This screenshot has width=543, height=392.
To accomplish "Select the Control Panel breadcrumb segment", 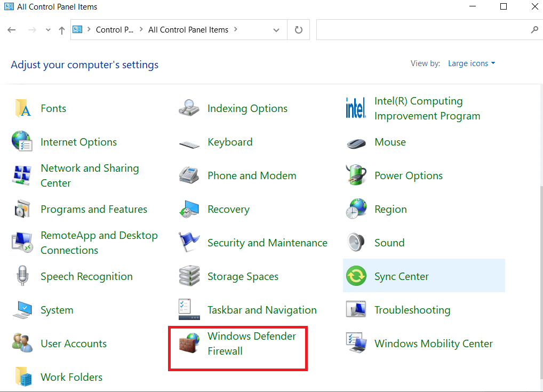I will (x=115, y=30).
